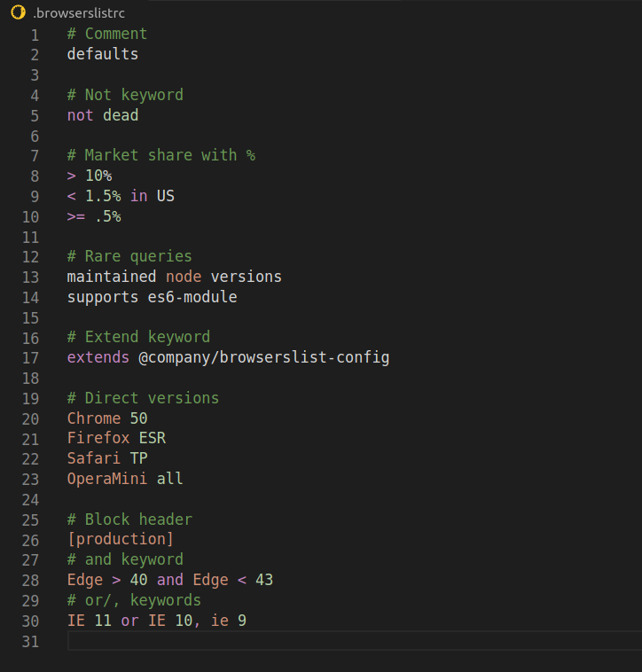Click the 'extends' keyword on line 17
Viewport: 642px width, 672px height.
tap(98, 357)
